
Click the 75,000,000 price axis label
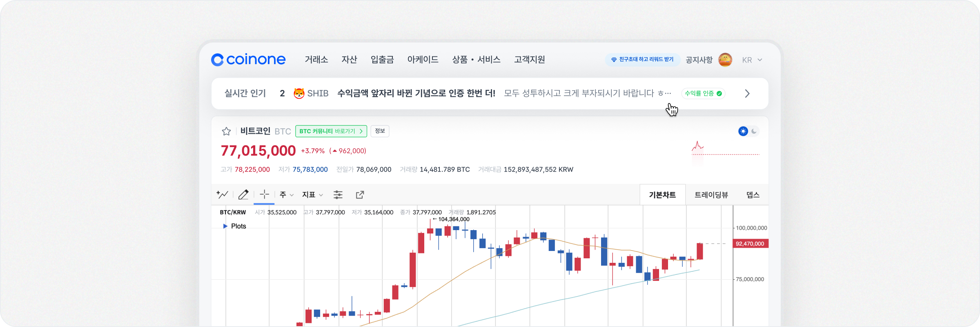click(750, 280)
